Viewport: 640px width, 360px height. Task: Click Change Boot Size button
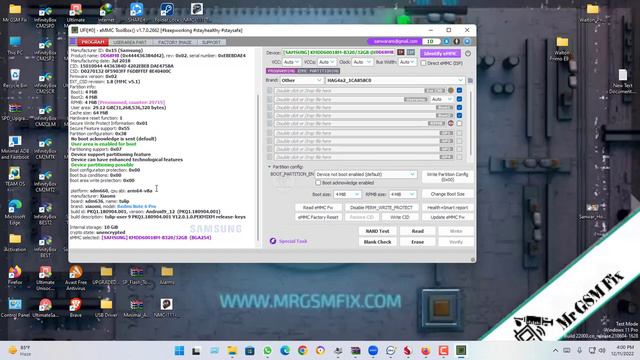point(447,194)
